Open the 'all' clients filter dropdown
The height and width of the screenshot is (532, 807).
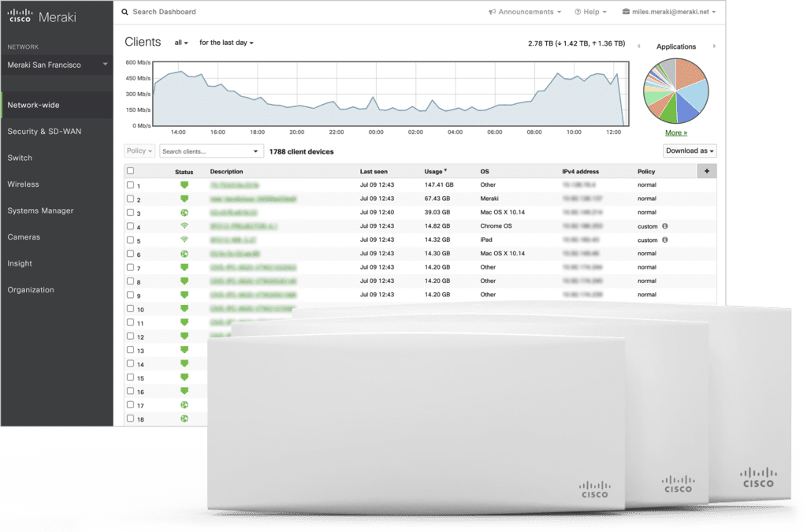click(181, 43)
